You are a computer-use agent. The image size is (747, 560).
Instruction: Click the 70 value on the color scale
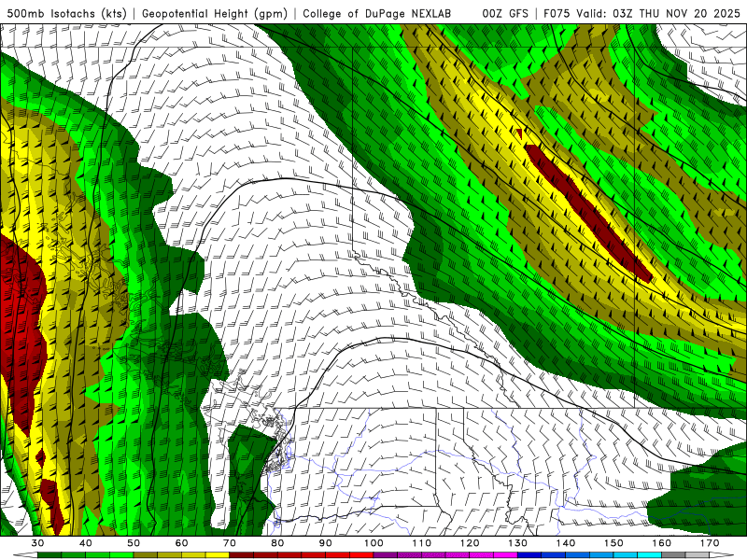pyautogui.click(x=230, y=543)
